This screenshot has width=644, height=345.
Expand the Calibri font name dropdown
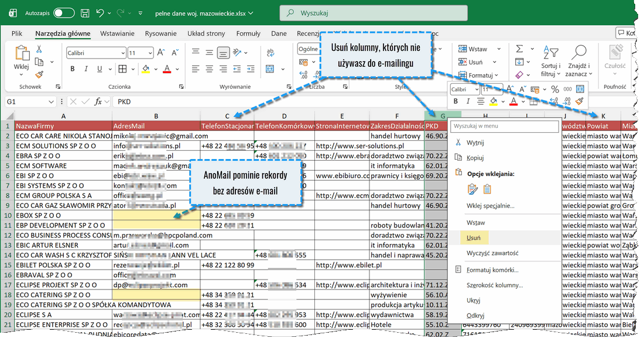[x=123, y=53]
